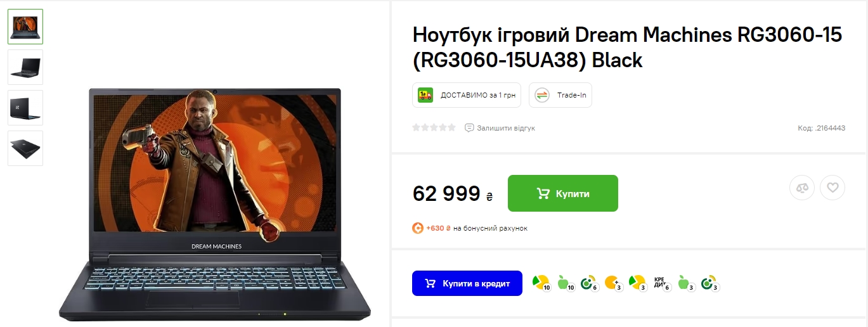Click the green-yellow pie credit icon with 10

[541, 283]
